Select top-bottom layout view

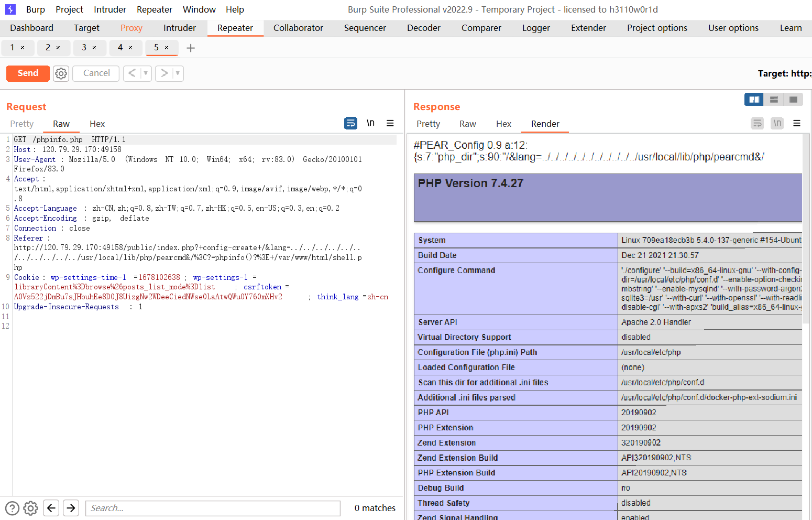(774, 100)
